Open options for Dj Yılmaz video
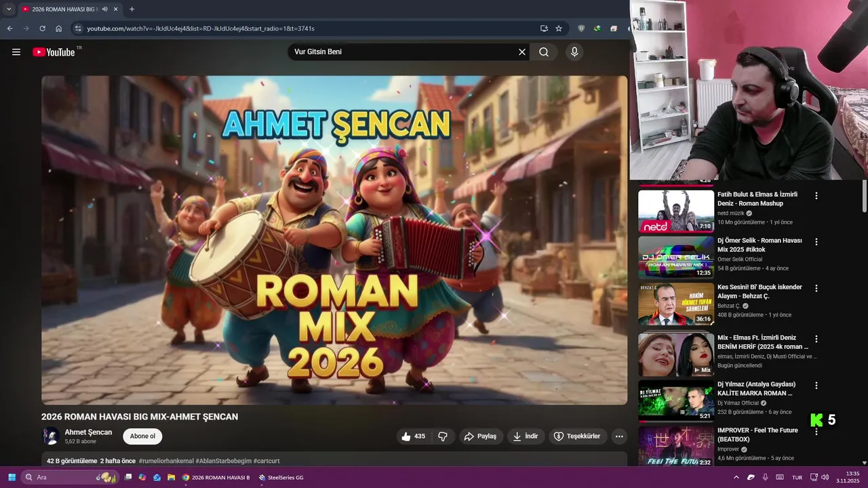Image resolution: width=868 pixels, height=488 pixels. [x=816, y=386]
